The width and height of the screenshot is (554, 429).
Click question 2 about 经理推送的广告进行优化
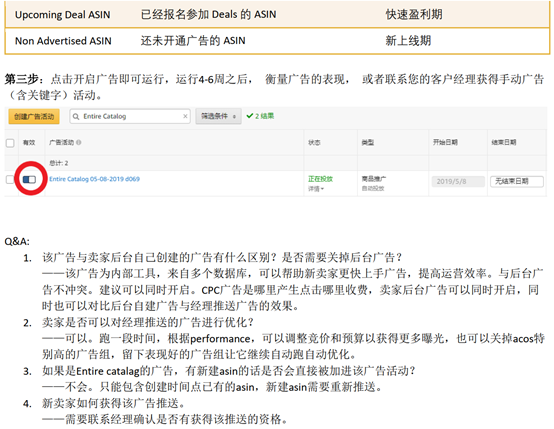coord(148,323)
